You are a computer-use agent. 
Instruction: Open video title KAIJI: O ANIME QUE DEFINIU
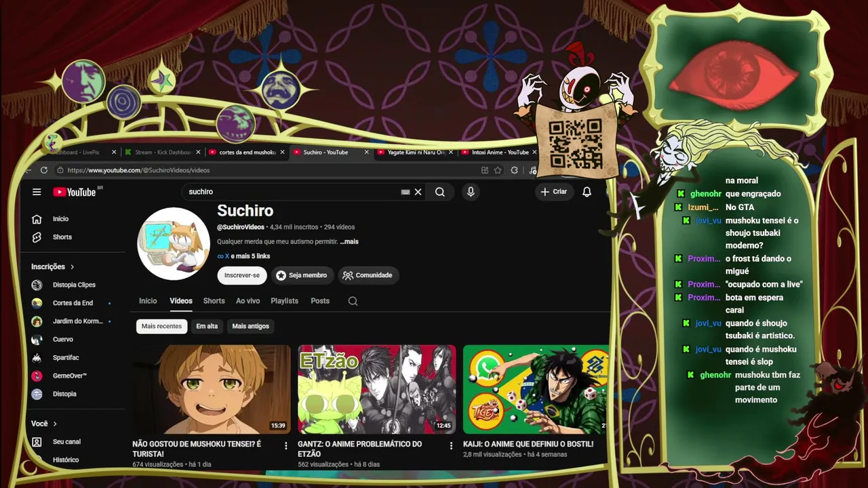[x=528, y=444]
